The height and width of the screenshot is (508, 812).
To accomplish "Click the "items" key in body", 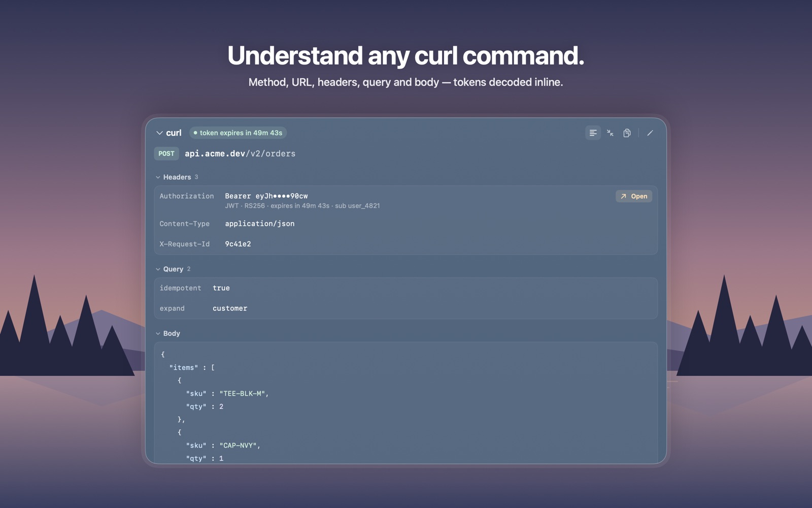I will [x=184, y=367].
